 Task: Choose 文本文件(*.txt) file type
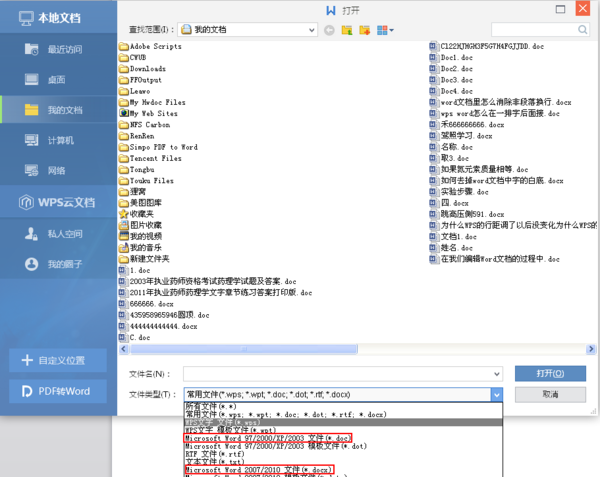click(x=343, y=462)
